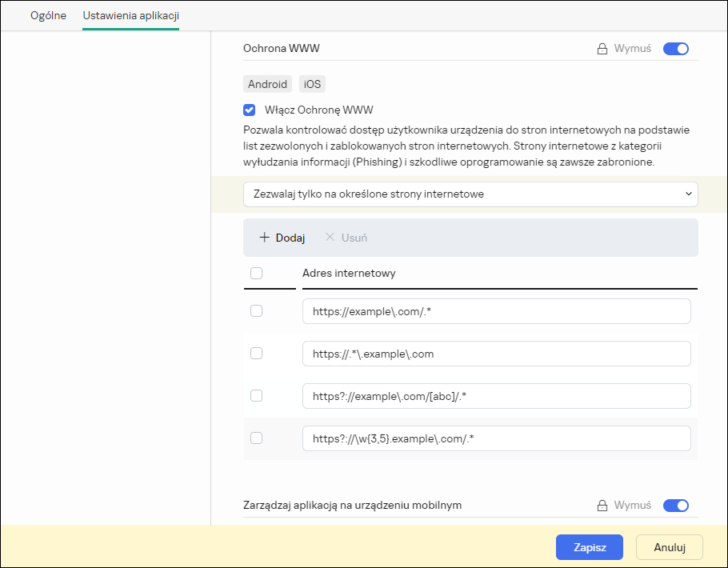Open the Ustawienia aplikacji tab

tap(130, 15)
